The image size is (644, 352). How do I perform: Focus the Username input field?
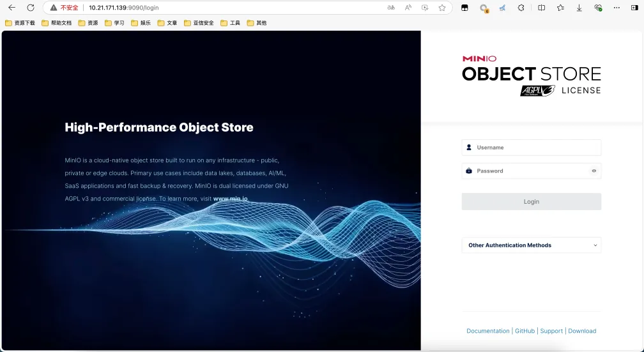[532, 148]
